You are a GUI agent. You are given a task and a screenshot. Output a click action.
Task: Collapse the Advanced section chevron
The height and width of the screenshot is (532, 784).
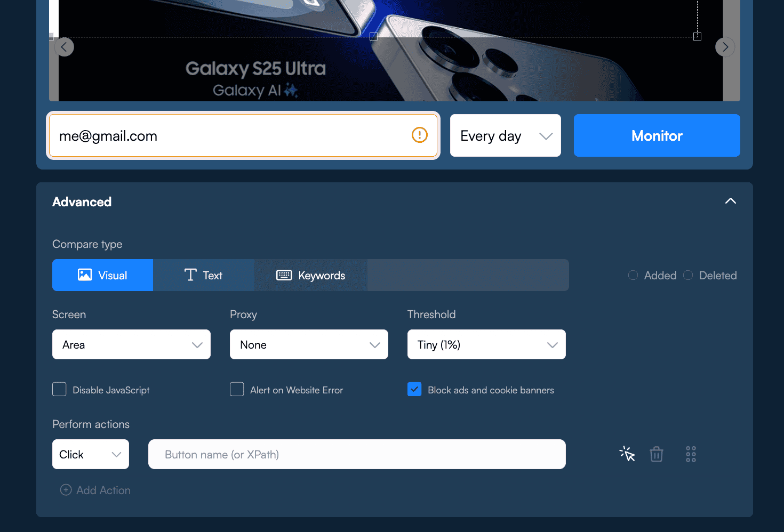731,201
